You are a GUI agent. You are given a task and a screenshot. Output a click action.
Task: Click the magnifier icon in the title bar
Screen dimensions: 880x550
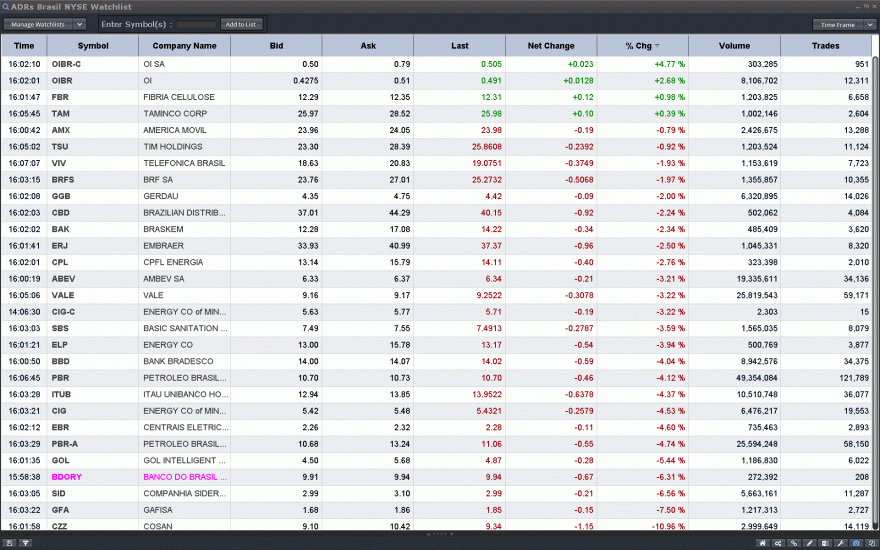click(x=6, y=7)
